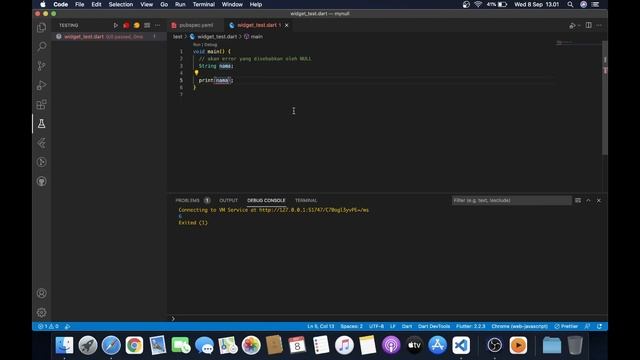Open the Output panel tab
Image resolution: width=640 pixels, height=360 pixels.
(229, 200)
